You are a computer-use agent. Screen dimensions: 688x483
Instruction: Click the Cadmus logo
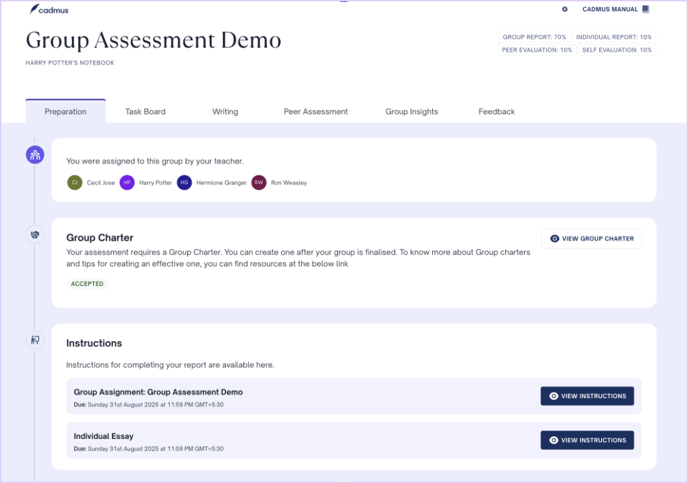49,9
